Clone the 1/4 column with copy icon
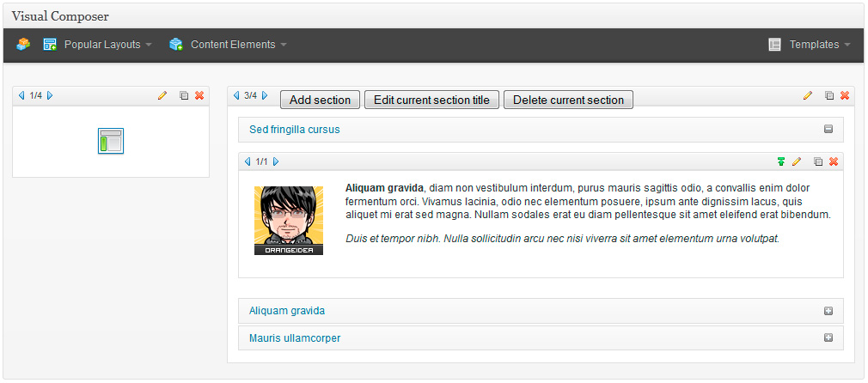868x383 pixels. point(184,95)
